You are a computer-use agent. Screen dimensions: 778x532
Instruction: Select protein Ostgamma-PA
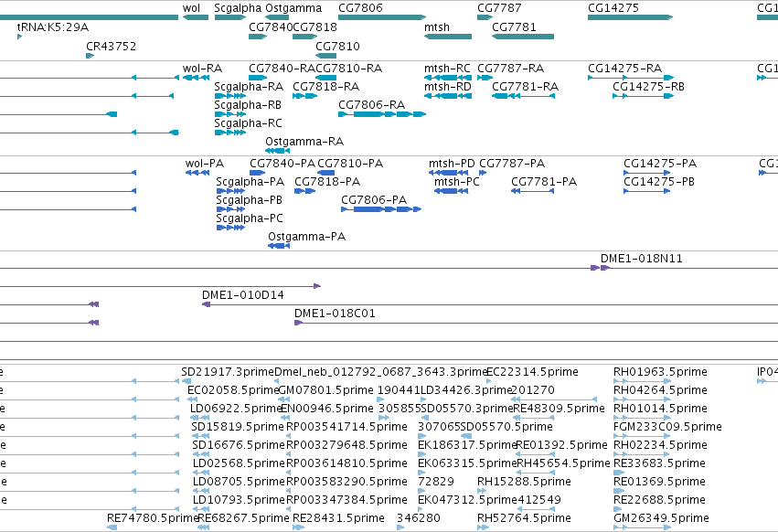point(279,246)
